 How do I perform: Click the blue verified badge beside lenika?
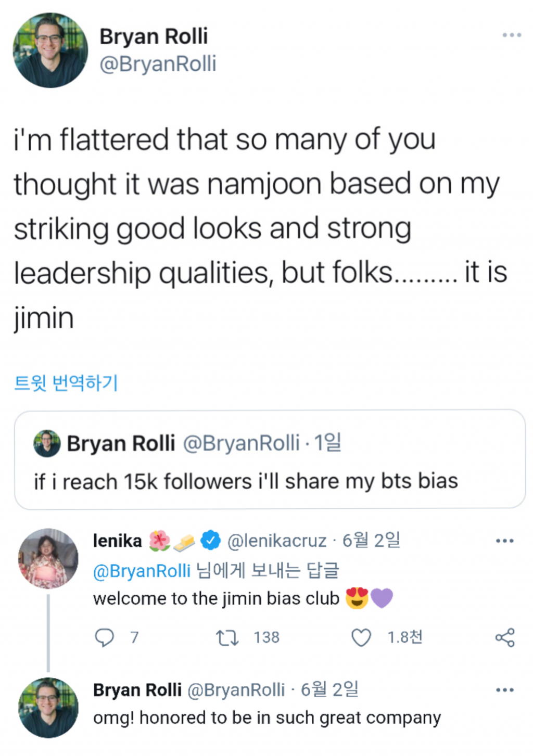pyautogui.click(x=211, y=541)
